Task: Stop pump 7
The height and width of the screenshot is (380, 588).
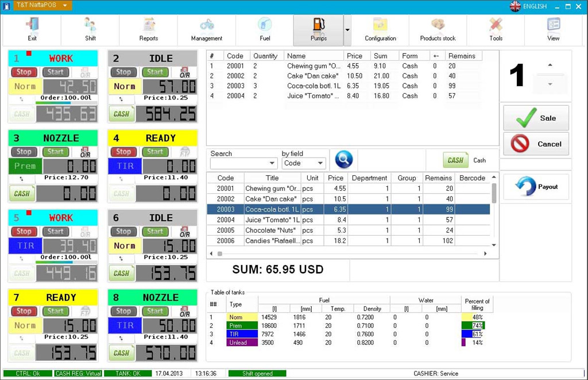Action: click(24, 311)
